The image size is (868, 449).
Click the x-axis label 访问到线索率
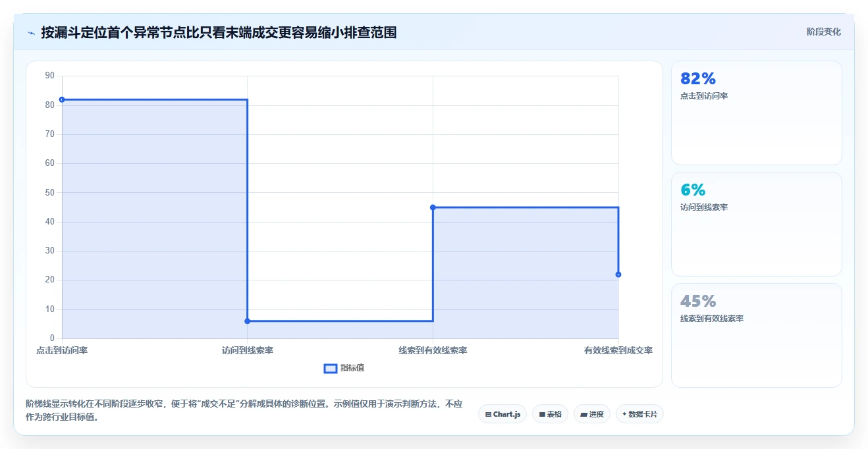[248, 350]
